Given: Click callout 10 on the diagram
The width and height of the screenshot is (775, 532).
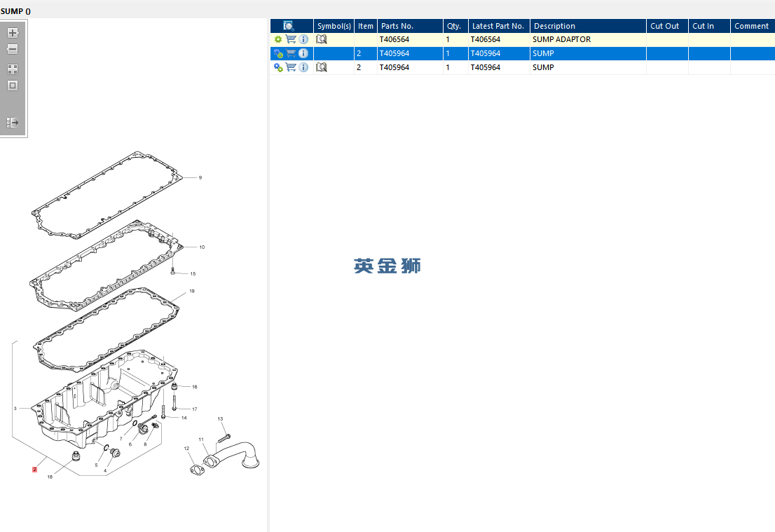Looking at the screenshot, I should (202, 247).
